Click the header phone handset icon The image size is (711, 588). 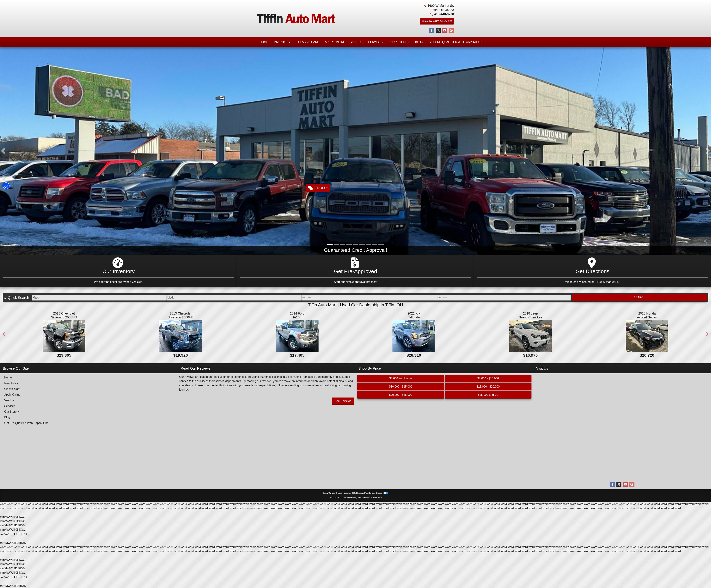[x=431, y=14]
